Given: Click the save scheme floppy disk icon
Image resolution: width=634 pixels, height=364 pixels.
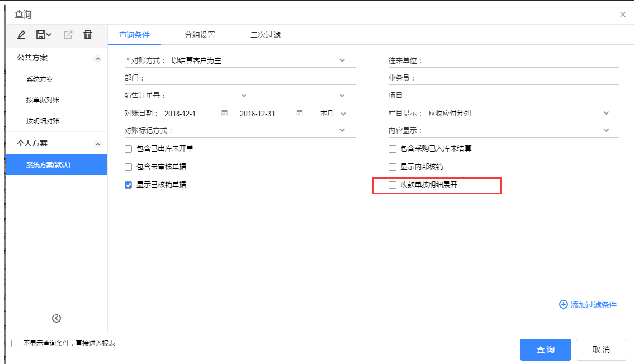Looking at the screenshot, I should click(41, 35).
